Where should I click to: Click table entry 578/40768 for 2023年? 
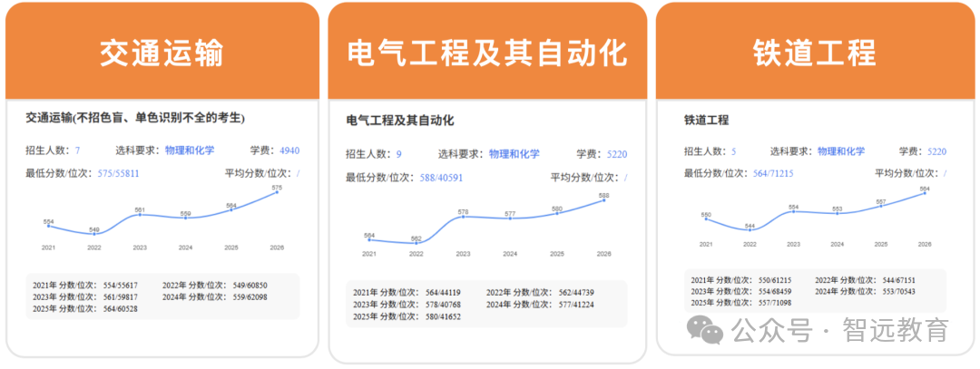pos(445,305)
